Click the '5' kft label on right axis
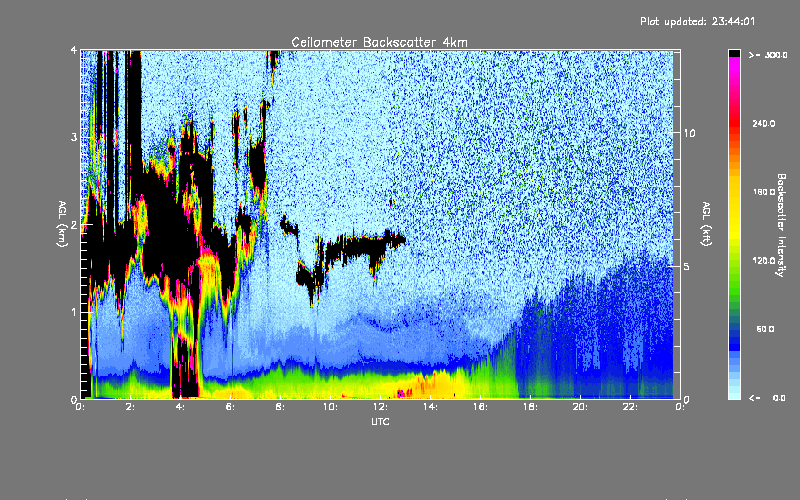The image size is (800, 500). click(x=687, y=266)
